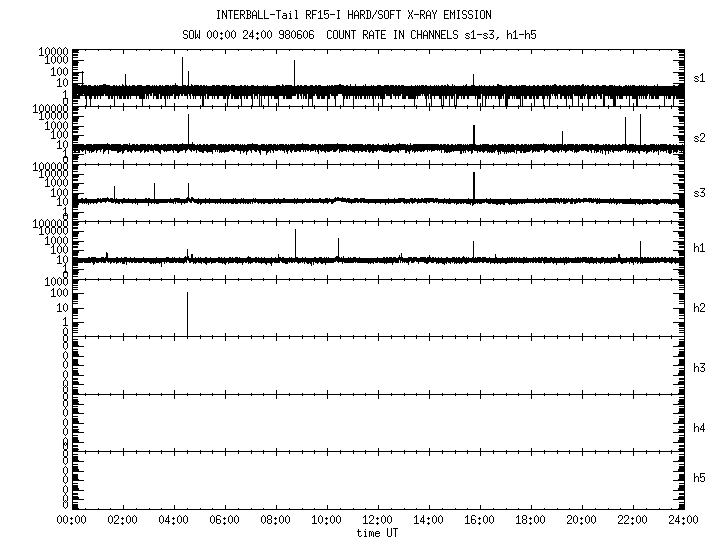Click the s3 channel label
The width and height of the screenshot is (720, 550).
tap(700, 193)
